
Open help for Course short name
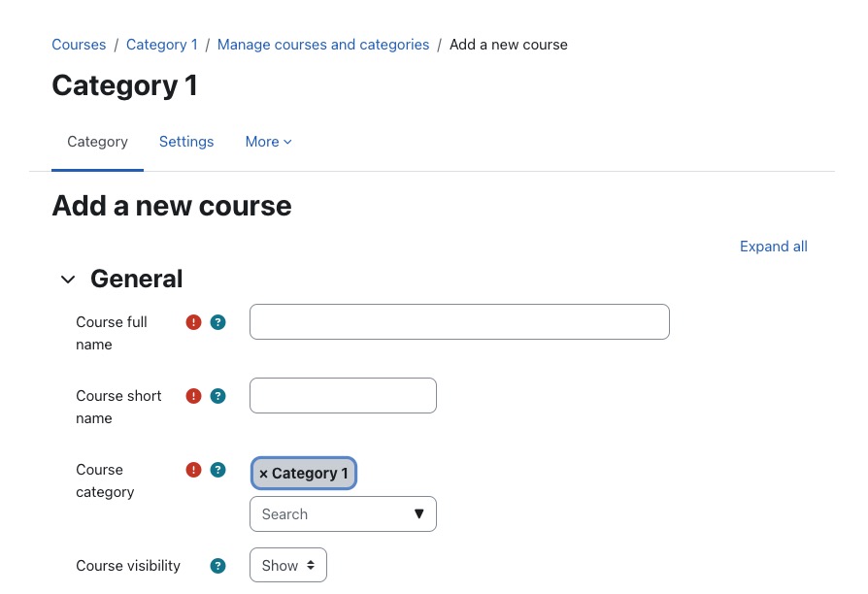click(x=217, y=395)
